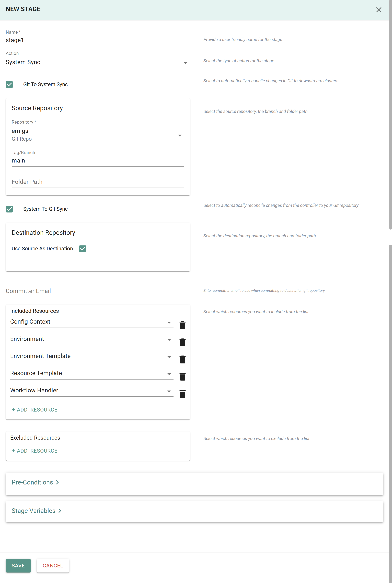Open the Workflow Handler resource dropdown
Screen dimensions: 392x583
tap(91, 391)
